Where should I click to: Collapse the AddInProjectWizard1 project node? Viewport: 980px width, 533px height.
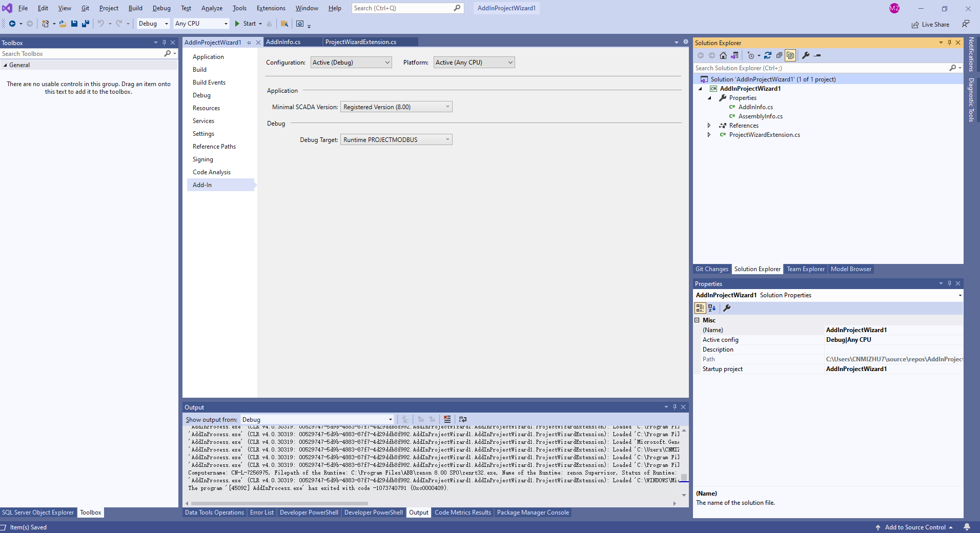[x=700, y=89]
